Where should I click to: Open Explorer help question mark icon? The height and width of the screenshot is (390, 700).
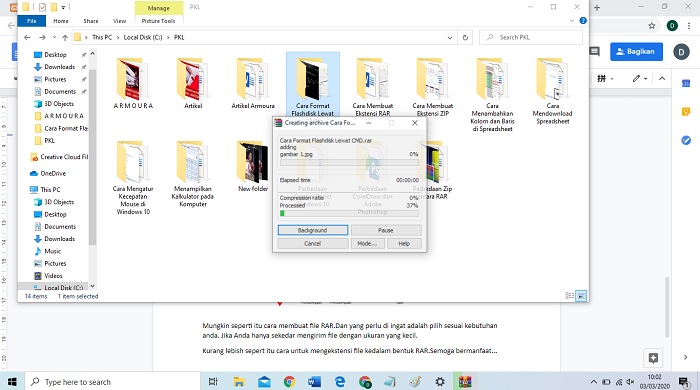click(x=583, y=21)
